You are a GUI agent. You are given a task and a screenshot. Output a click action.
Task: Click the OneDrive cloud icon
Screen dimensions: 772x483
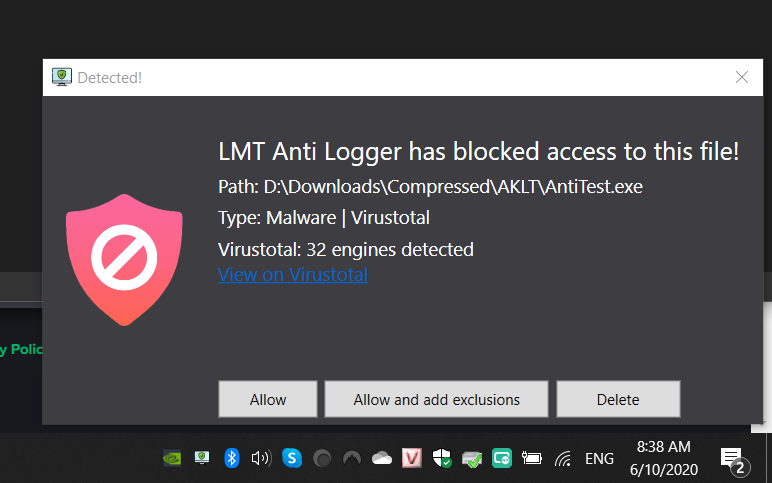click(381, 458)
